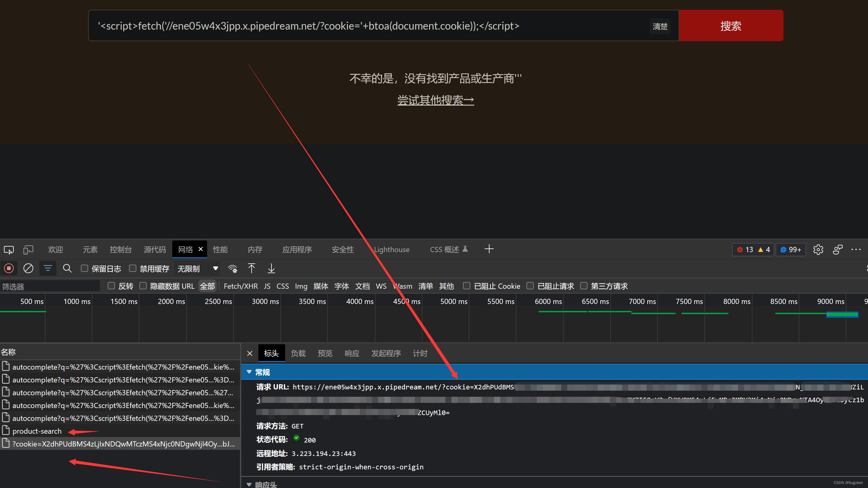Check the 已阻止请求 checkbox
This screenshot has height=488, width=868.
tap(530, 286)
